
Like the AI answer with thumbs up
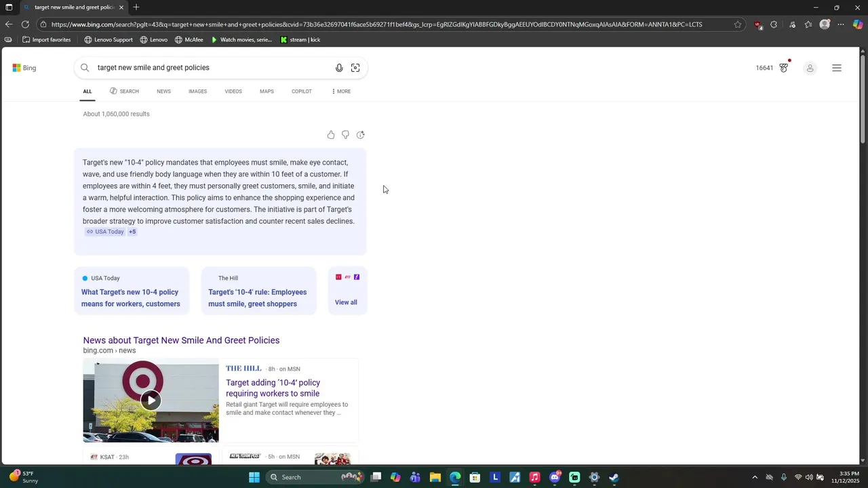pos(331,135)
